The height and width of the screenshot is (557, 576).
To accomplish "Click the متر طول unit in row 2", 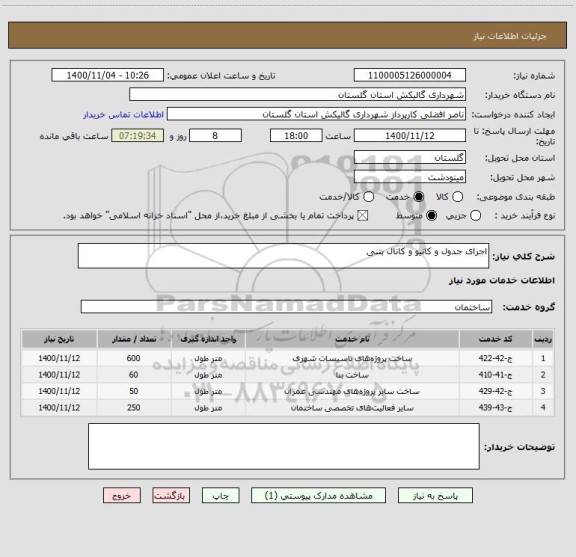I will 208,375.
